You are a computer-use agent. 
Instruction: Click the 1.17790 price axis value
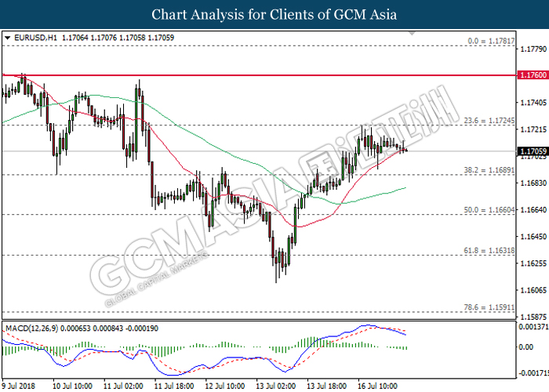pos(533,49)
